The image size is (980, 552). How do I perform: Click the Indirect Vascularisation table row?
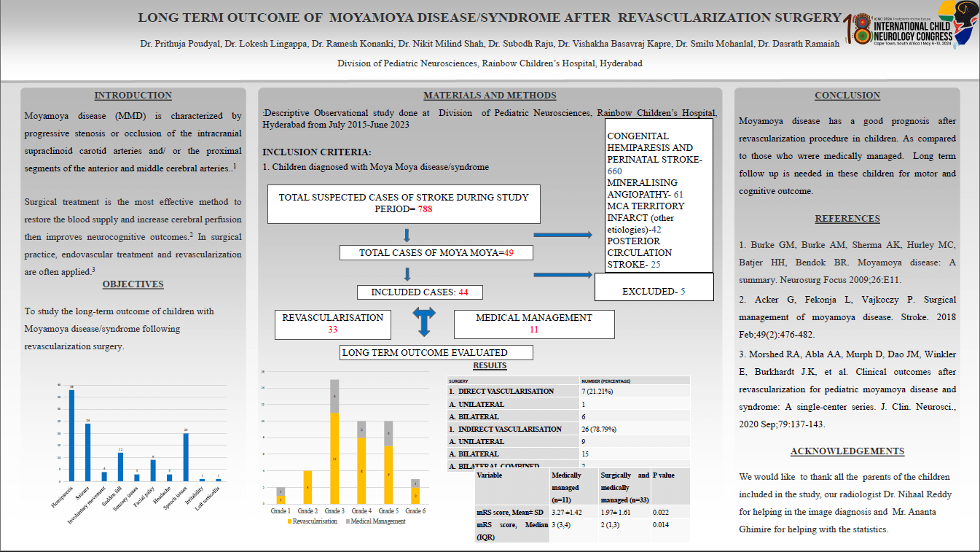coord(568,429)
